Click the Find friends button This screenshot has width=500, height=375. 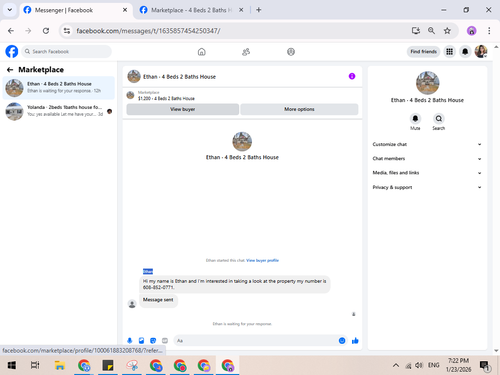423,52
